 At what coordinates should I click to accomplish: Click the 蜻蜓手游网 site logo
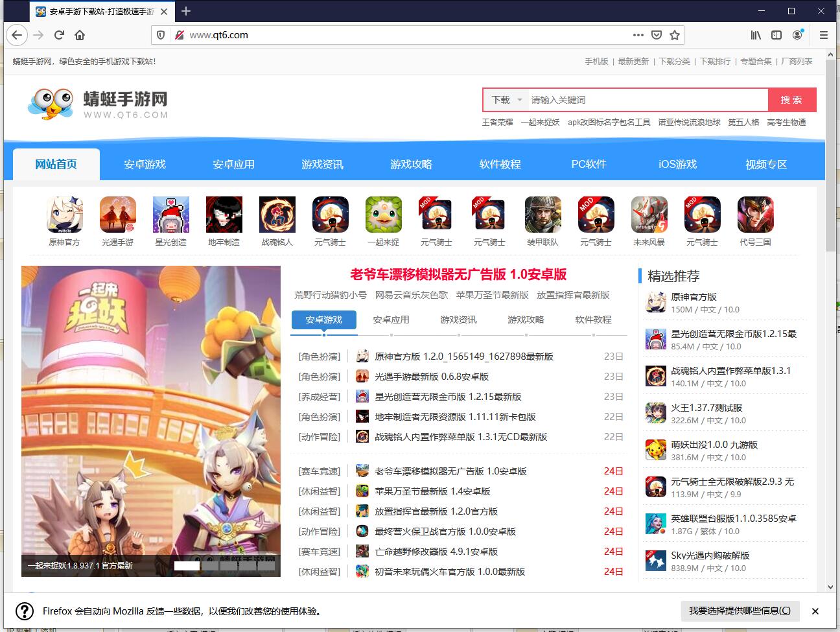tap(97, 104)
